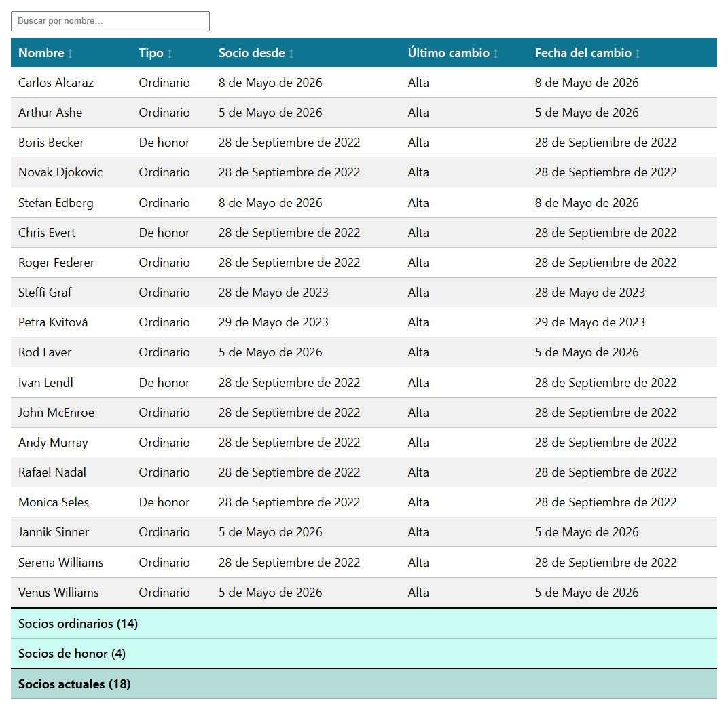728x710 pixels.
Task: Click the sort arrows icon next to Tipo
Action: (170, 54)
